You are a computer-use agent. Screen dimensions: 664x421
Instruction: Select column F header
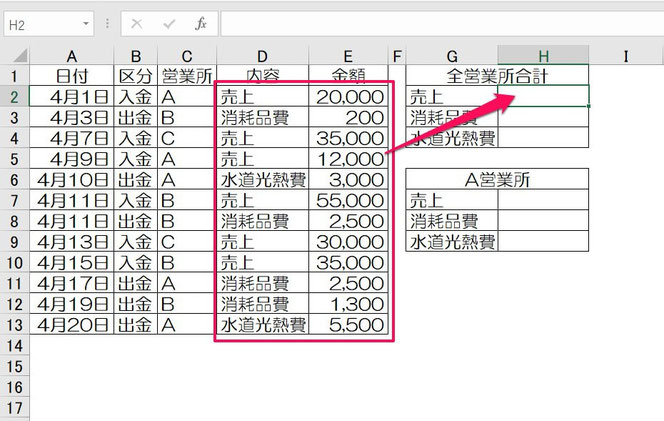click(397, 55)
